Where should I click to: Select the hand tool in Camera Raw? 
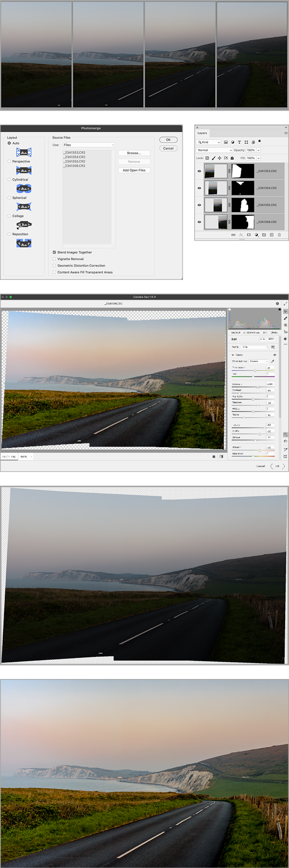click(x=286, y=441)
